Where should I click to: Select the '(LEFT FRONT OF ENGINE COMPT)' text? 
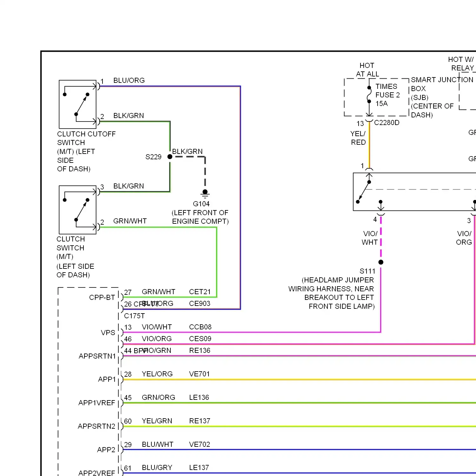[x=200, y=217]
